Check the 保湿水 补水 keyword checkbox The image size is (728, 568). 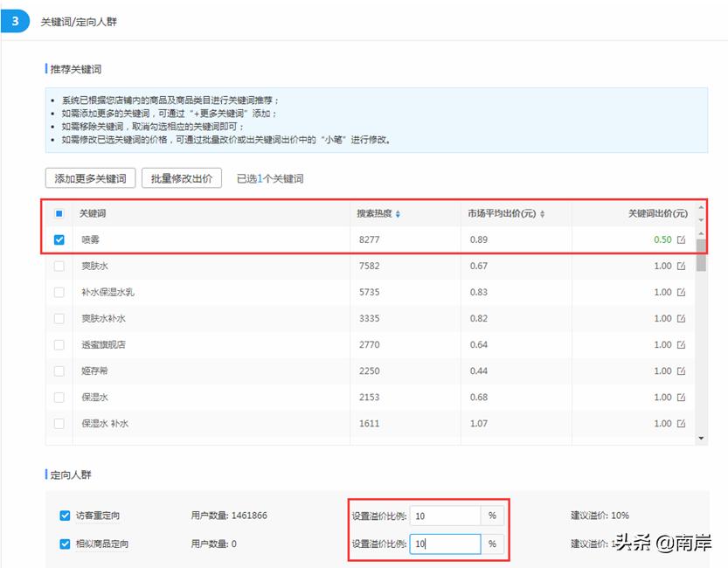pos(59,423)
